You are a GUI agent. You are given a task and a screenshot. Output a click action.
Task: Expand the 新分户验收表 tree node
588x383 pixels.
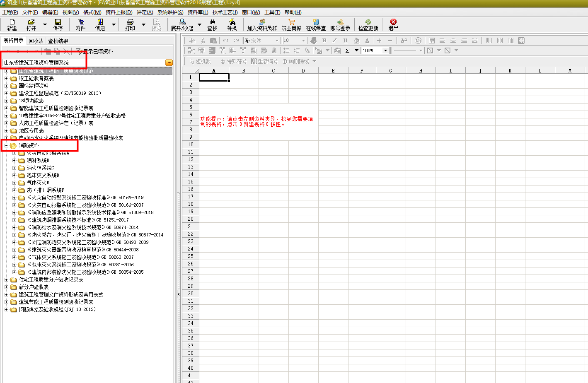click(x=6, y=287)
